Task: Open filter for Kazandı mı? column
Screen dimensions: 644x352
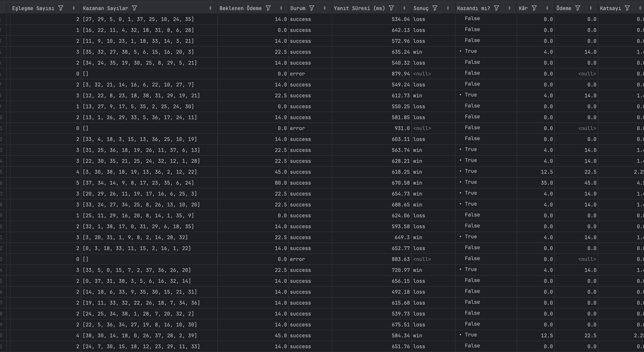Action: click(497, 8)
